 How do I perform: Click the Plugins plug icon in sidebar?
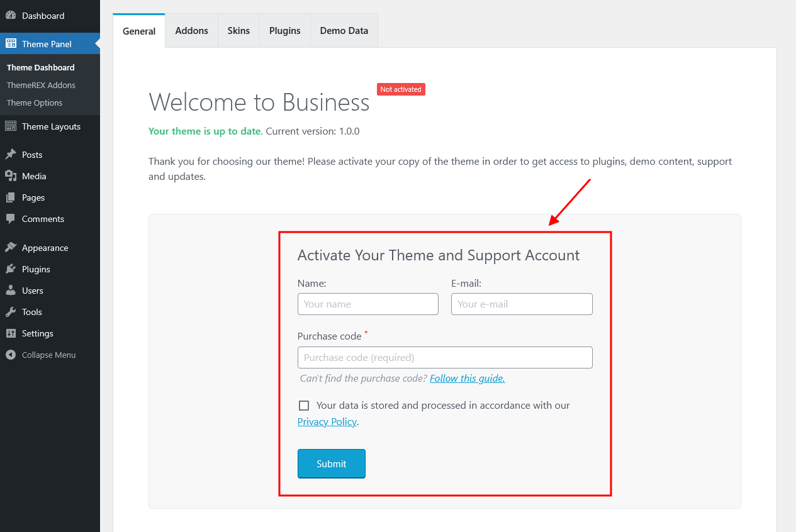coord(11,269)
